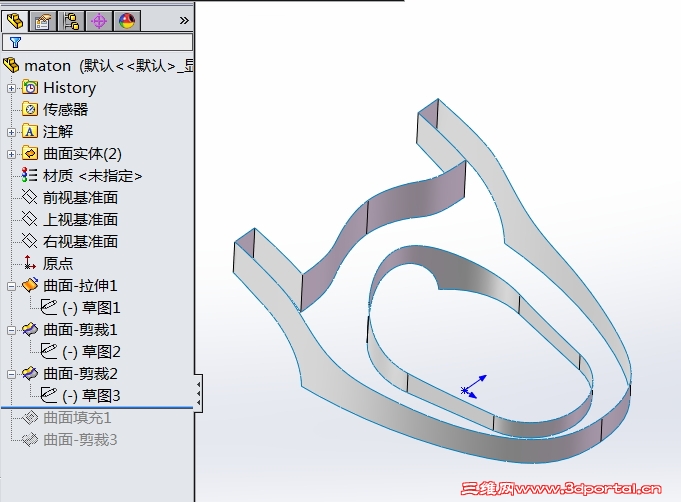Click the 注解 annotation icon

[30, 131]
